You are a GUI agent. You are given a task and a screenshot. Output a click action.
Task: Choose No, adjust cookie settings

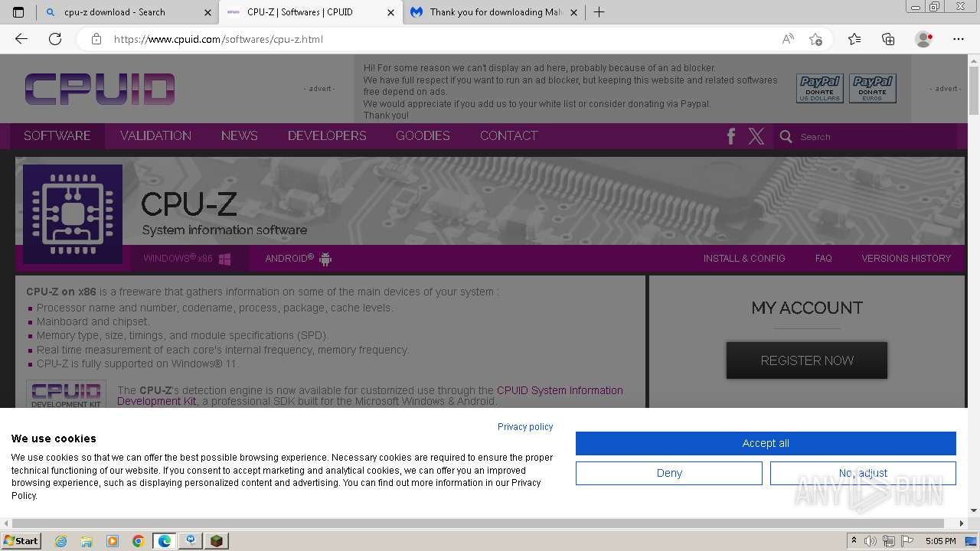[x=863, y=473]
